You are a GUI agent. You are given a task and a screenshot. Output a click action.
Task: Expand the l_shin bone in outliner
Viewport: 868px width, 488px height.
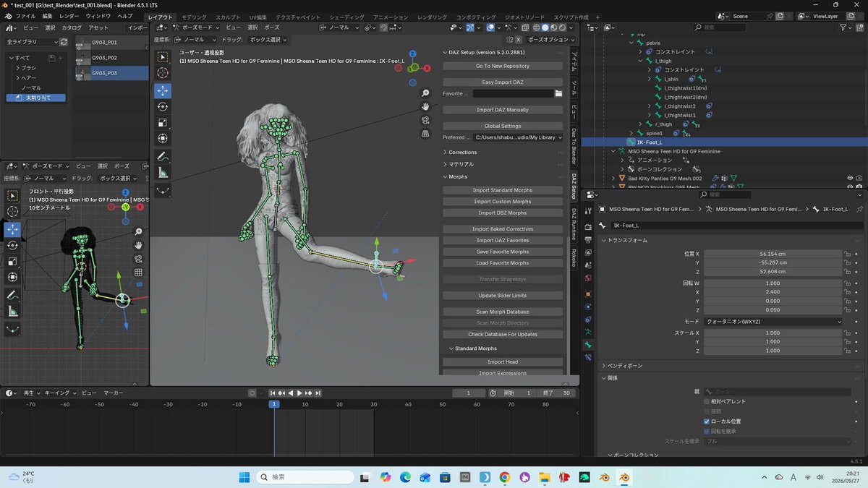coord(650,79)
